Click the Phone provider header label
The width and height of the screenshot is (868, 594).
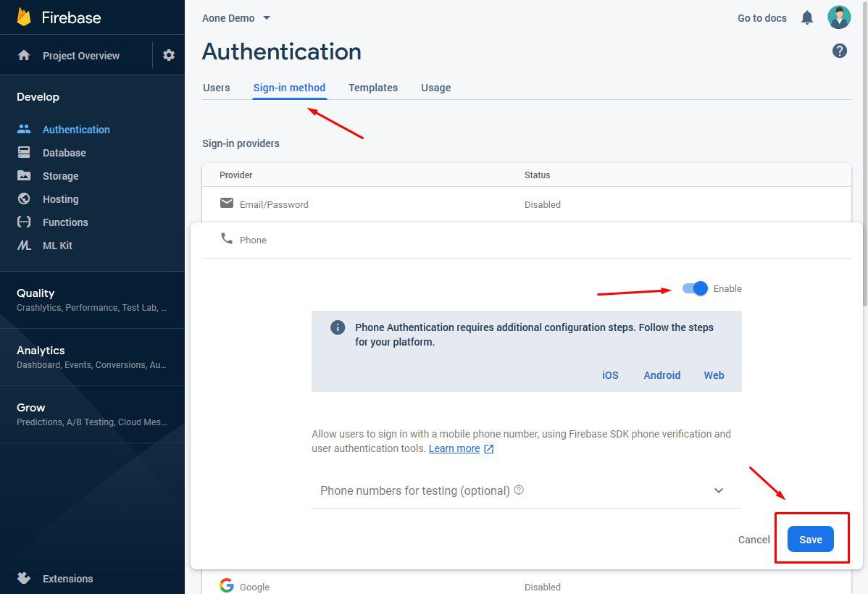point(253,240)
